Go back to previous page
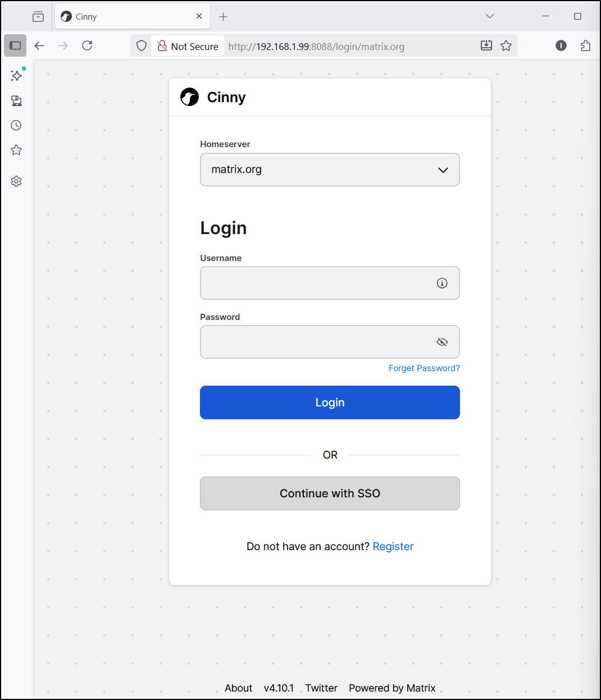Screen dimensions: 601x700 click(x=39, y=45)
